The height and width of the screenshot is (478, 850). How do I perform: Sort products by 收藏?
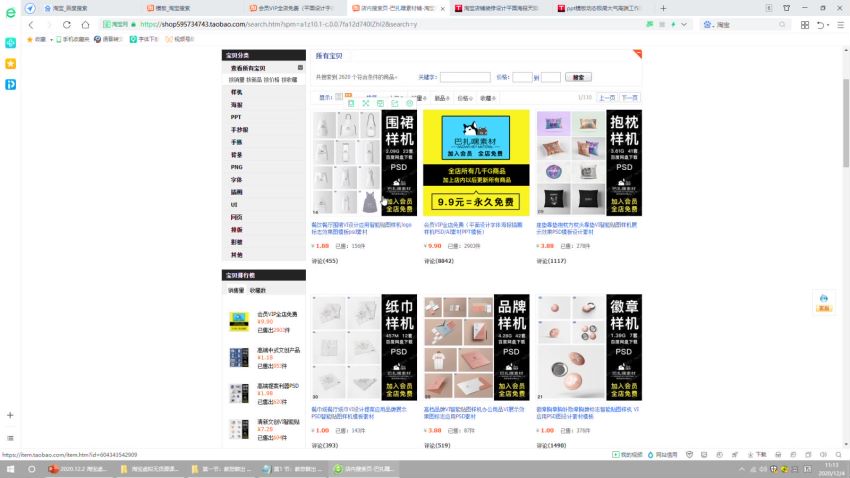point(488,98)
